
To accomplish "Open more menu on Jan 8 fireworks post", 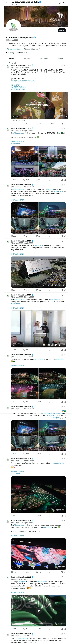I will tap(65, 355).
